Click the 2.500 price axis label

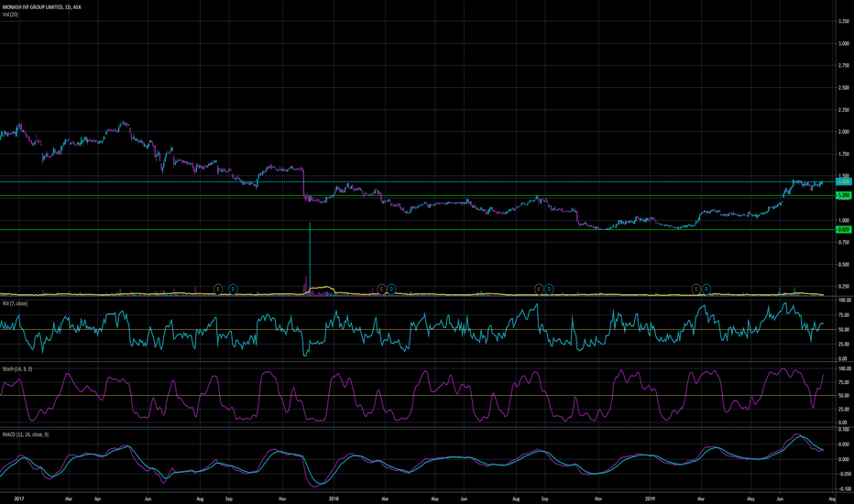click(844, 88)
